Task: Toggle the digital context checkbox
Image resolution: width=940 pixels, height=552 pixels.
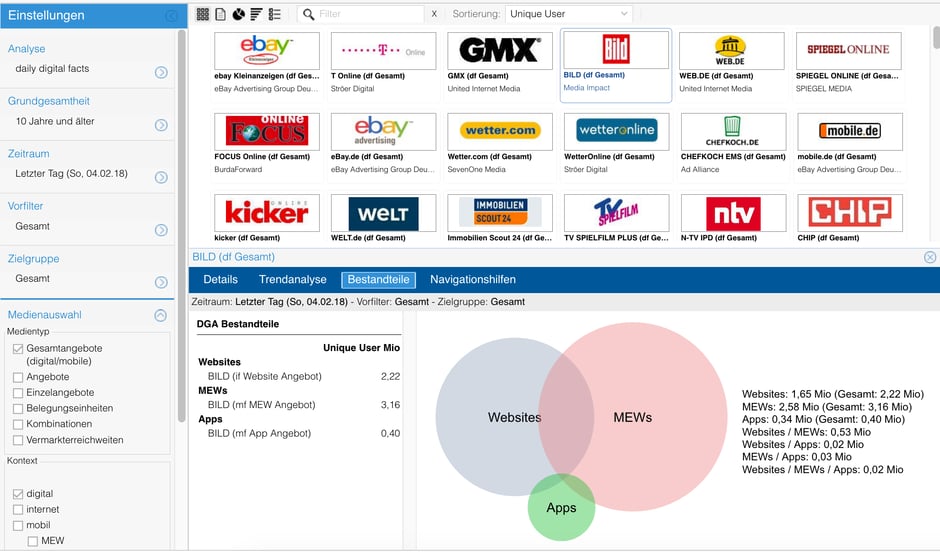Action: (18, 494)
